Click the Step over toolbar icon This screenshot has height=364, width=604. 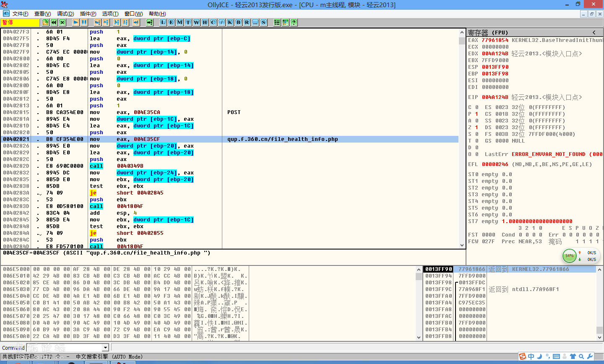point(106,22)
